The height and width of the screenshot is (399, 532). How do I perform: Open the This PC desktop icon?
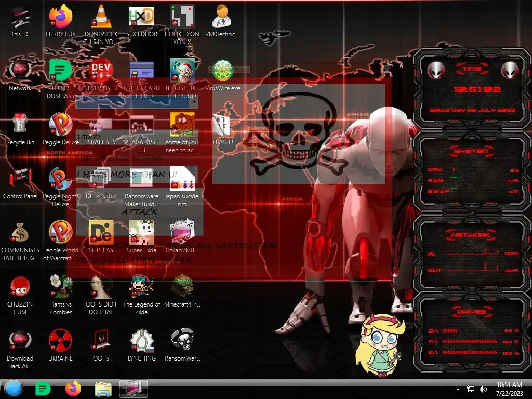pos(20,21)
